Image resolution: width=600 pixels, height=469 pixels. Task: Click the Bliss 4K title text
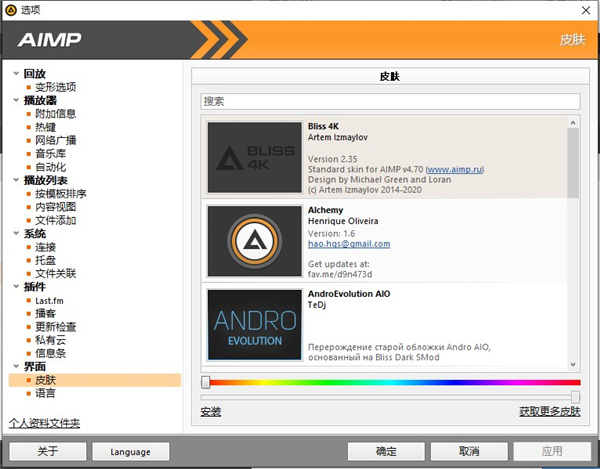(323, 126)
